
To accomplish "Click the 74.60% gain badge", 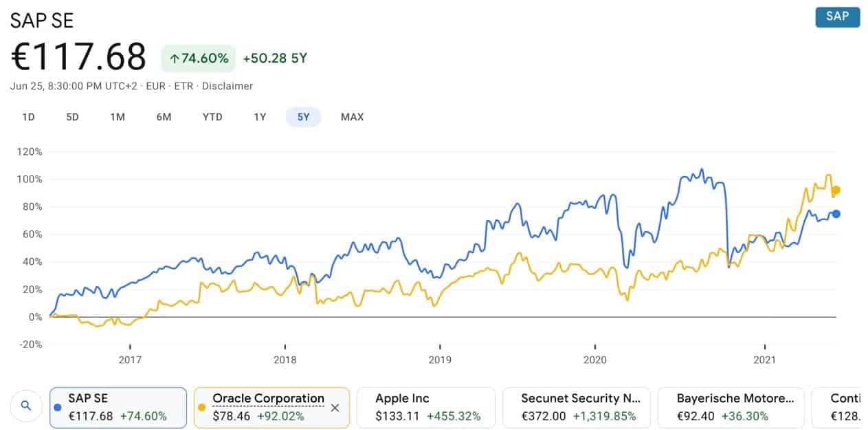I will pos(199,58).
